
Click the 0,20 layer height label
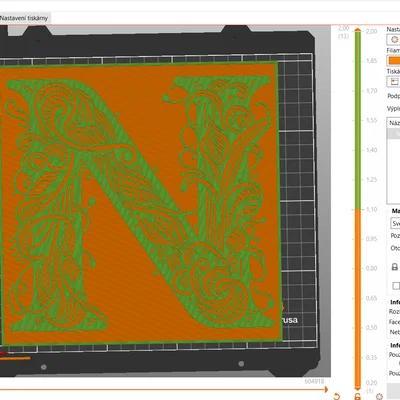(371, 383)
